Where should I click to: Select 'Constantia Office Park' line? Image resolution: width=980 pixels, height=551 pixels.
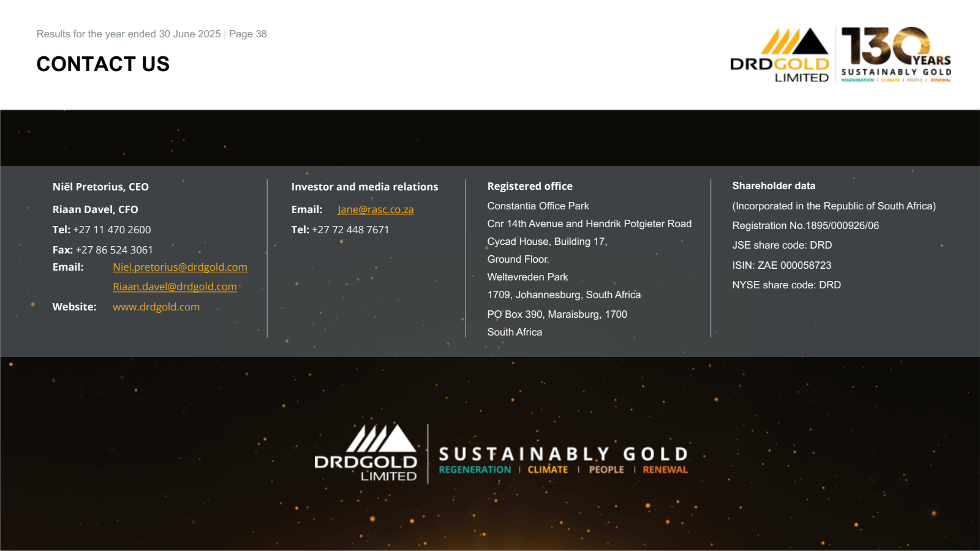coord(538,206)
